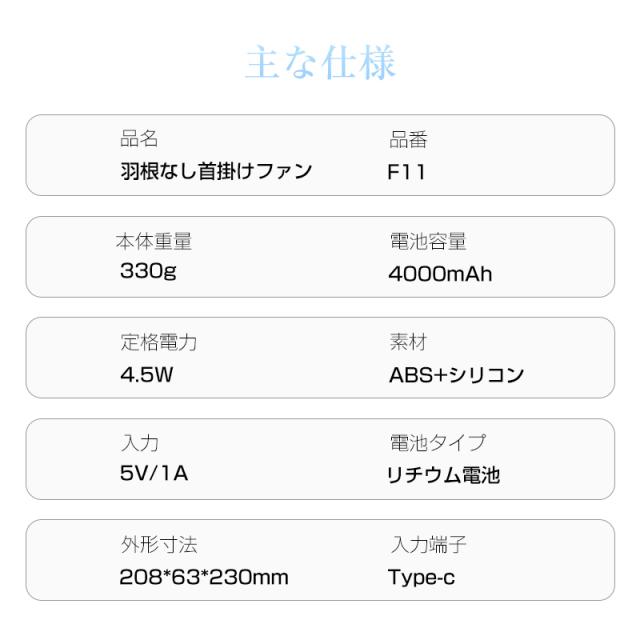The image size is (640, 640).
Task: Click the 主な仕様 heading
Action: 320,62
